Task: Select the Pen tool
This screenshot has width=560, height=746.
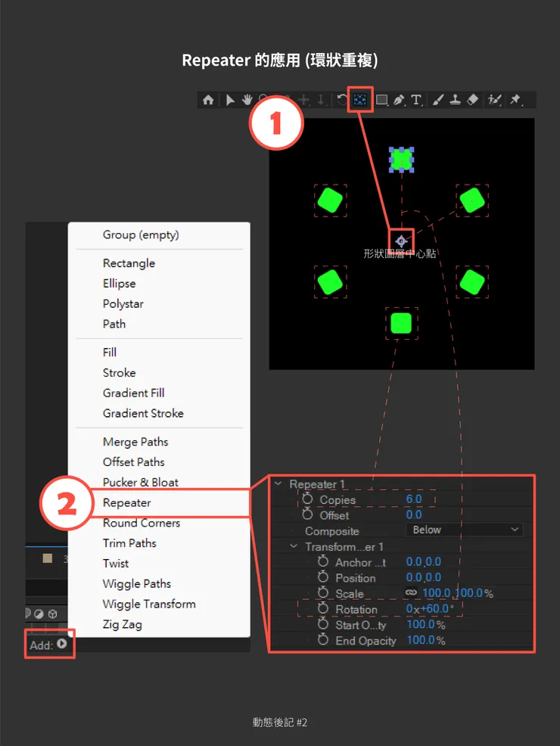Action: coord(399,100)
